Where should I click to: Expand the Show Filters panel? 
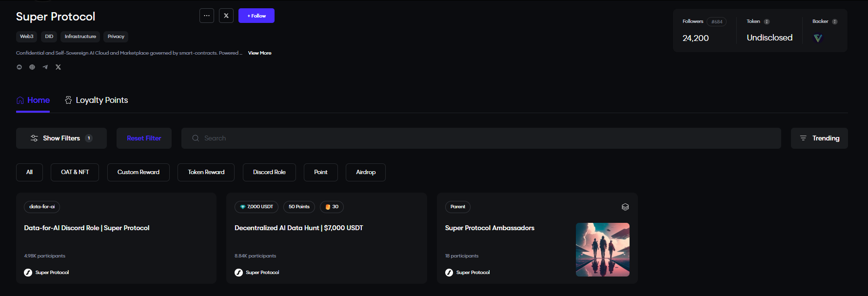click(x=61, y=138)
